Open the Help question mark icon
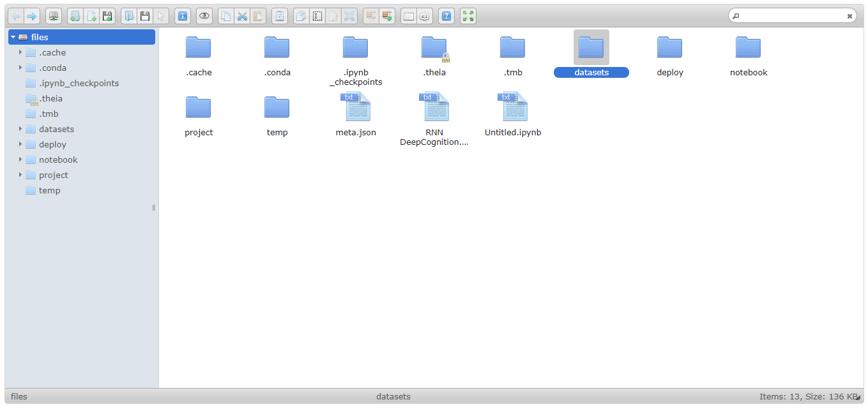The image size is (868, 409). click(x=447, y=16)
